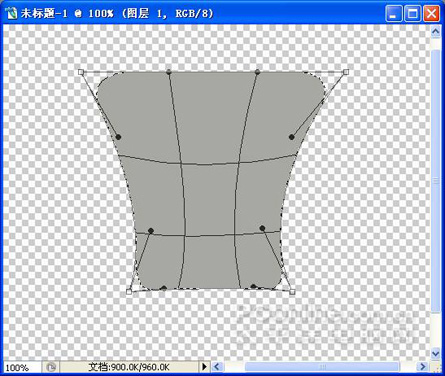This screenshot has width=445, height=376.
Task: Click the vertical scrollbar up arrow
Action: (x=436, y=32)
